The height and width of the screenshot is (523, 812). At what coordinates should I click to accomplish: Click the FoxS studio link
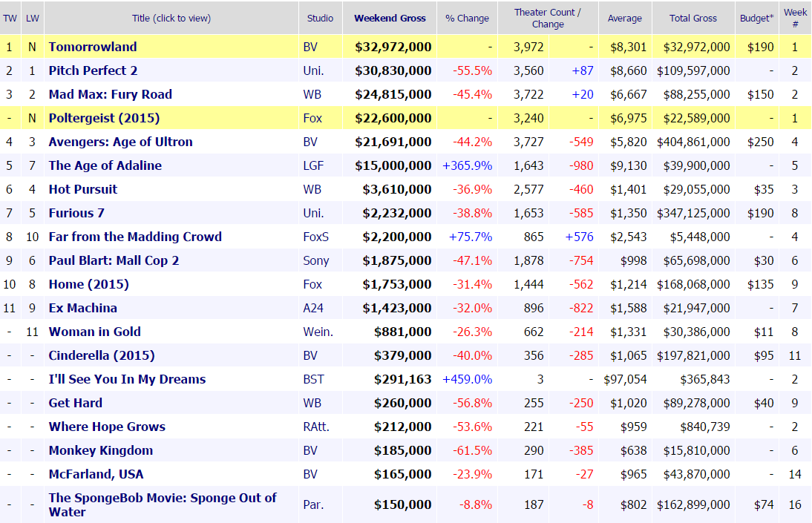coord(316,237)
